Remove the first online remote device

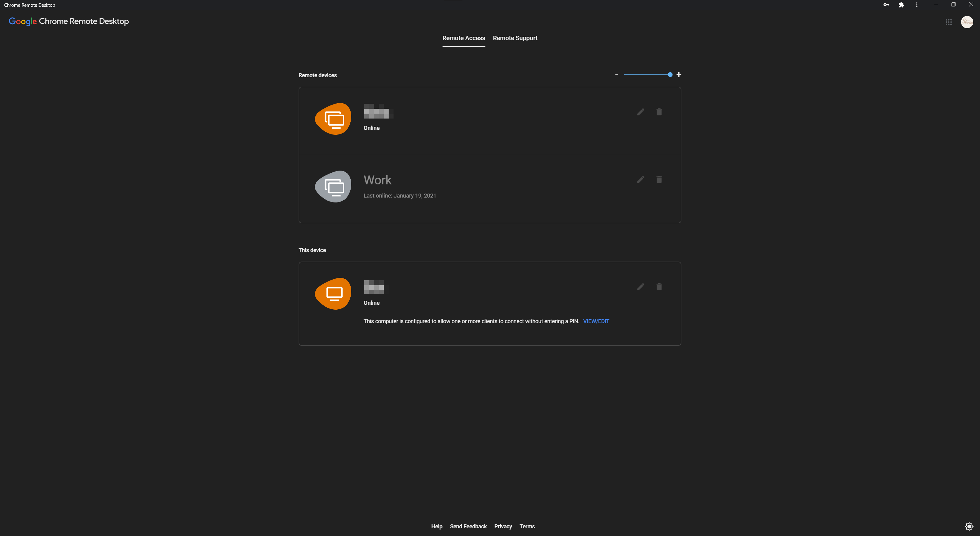(x=659, y=112)
